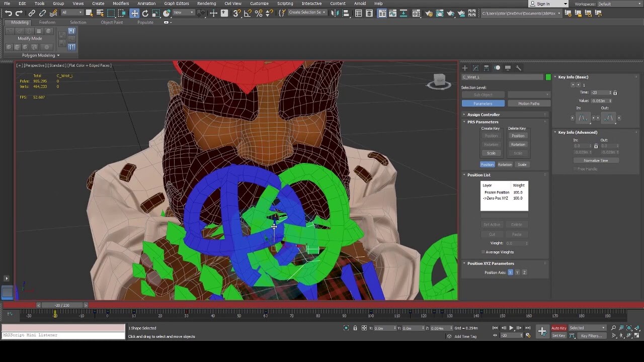Switch PRS parameters to Rotation
The image size is (644, 362).
[x=505, y=164]
